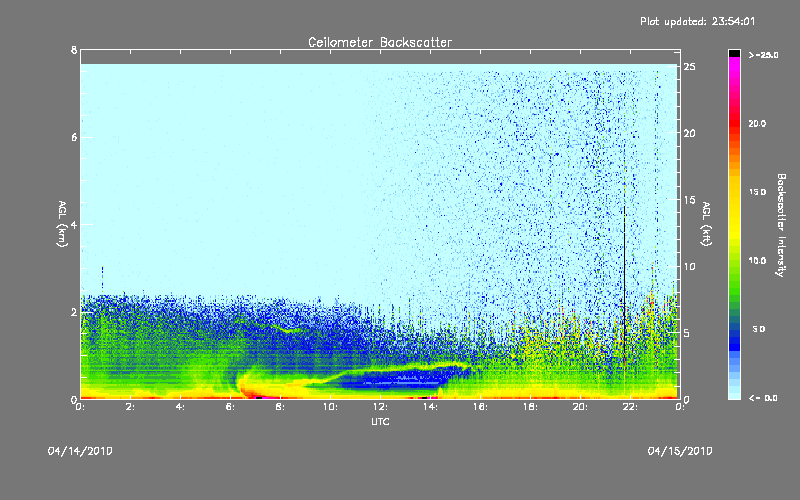Click the 15.0 colorbar tick label
This screenshot has width=800, height=500.
pyautogui.click(x=757, y=192)
